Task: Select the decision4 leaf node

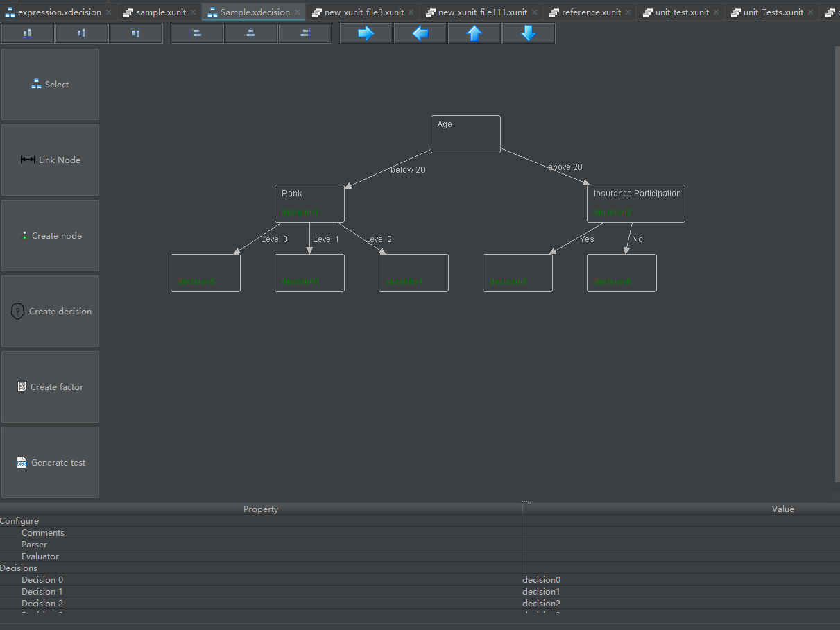Action: (x=413, y=273)
